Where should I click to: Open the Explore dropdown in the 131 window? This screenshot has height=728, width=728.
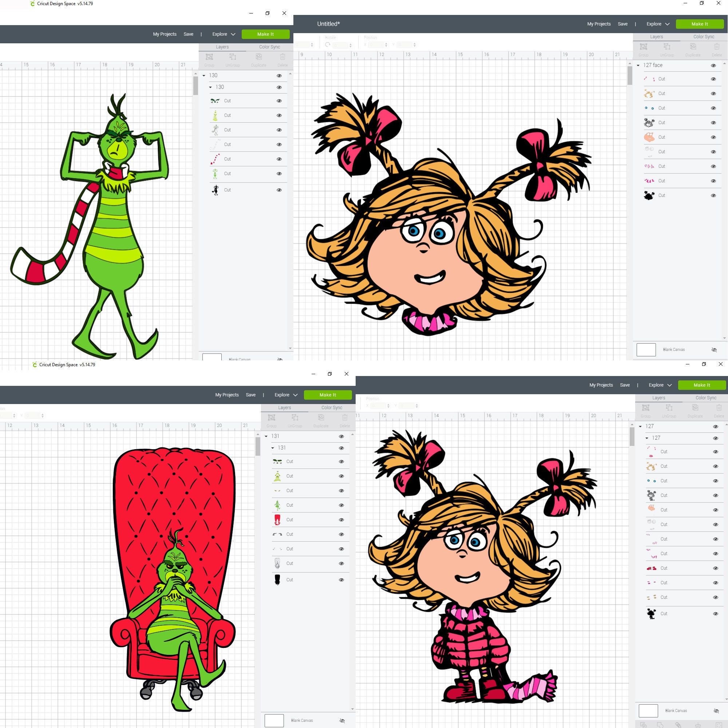(286, 395)
